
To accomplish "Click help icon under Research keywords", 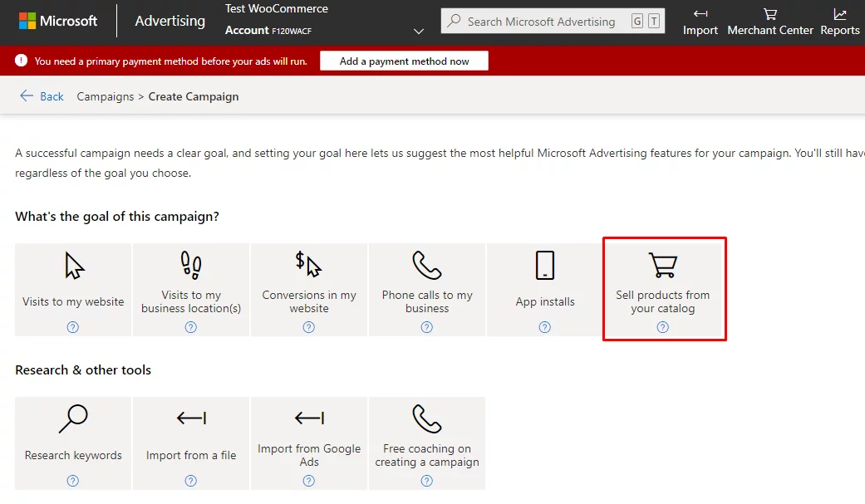I will (x=73, y=481).
